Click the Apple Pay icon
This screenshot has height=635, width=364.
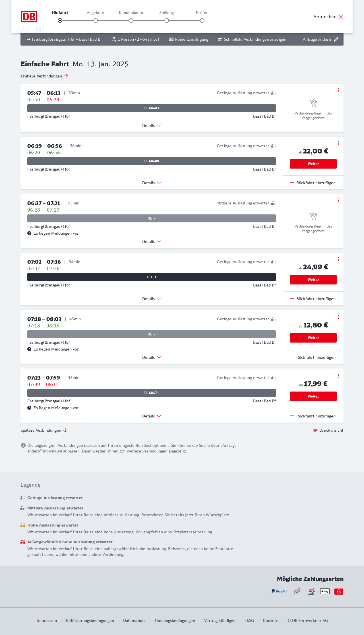pyautogui.click(x=325, y=591)
